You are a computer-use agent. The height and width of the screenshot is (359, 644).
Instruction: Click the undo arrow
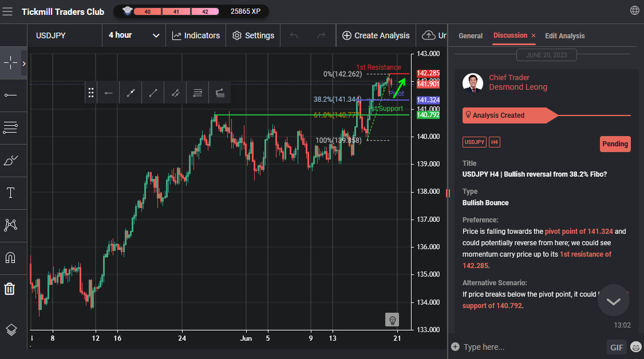[x=294, y=35]
